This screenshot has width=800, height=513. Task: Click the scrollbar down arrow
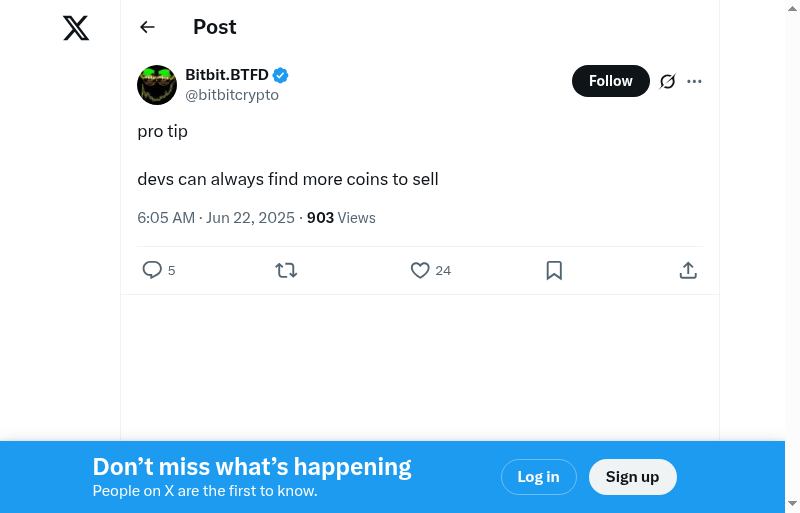tap(792, 504)
